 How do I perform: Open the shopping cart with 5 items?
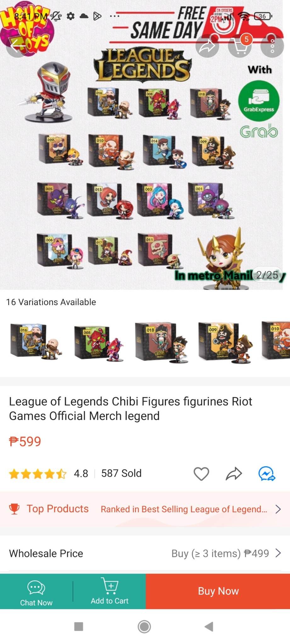[240, 46]
